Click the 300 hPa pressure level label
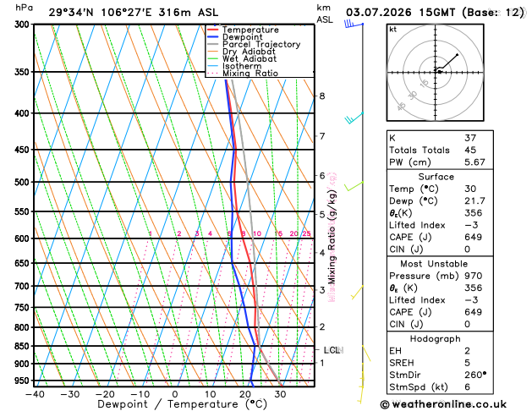Image resolution: width=532 pixels, height=411 pixels. point(24,25)
